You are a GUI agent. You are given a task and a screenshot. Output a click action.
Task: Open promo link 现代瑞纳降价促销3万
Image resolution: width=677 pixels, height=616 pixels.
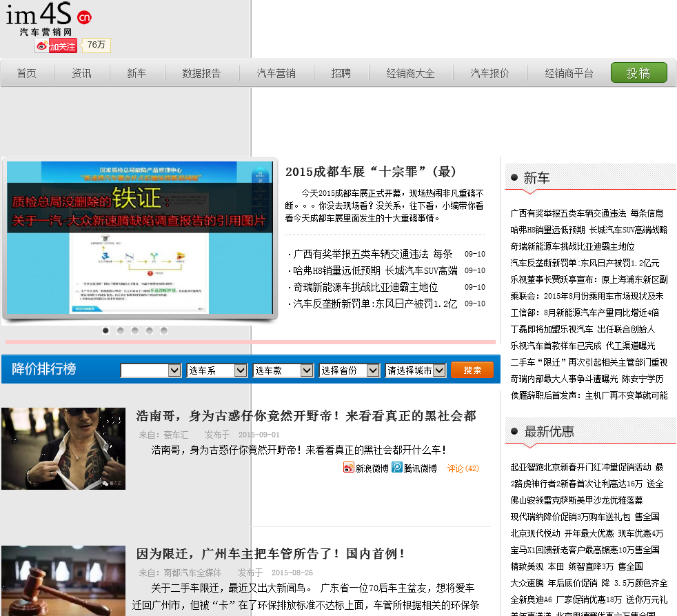tap(585, 517)
